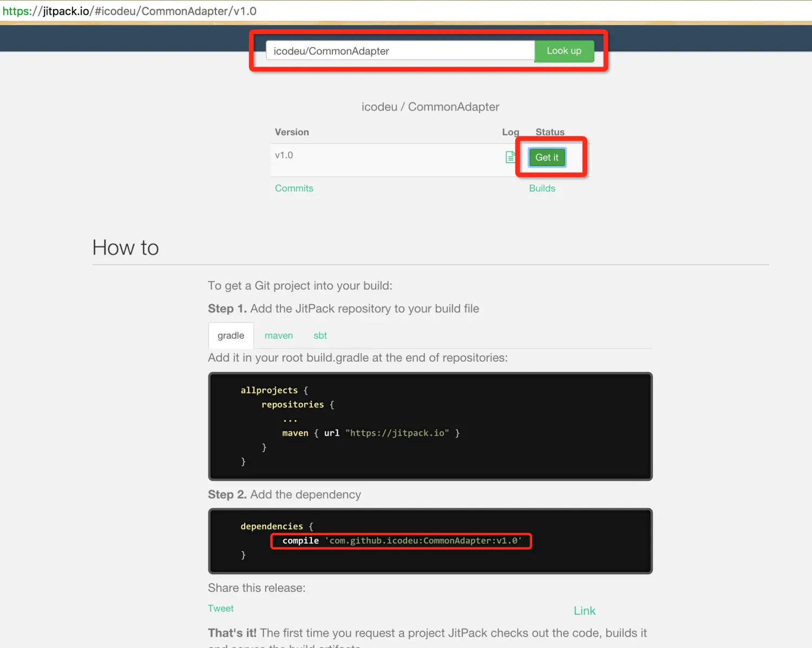The image size is (812, 648).
Task: Click the dependencies { line in code block
Action: 277,526
